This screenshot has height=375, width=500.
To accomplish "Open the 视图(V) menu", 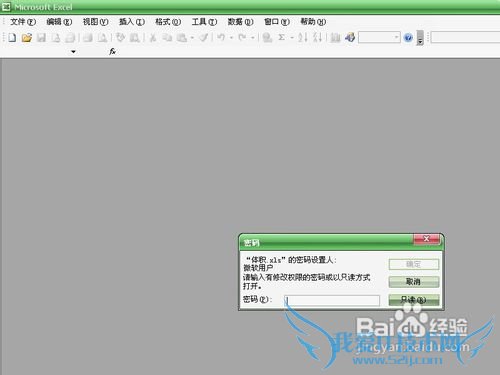I will [x=95, y=22].
